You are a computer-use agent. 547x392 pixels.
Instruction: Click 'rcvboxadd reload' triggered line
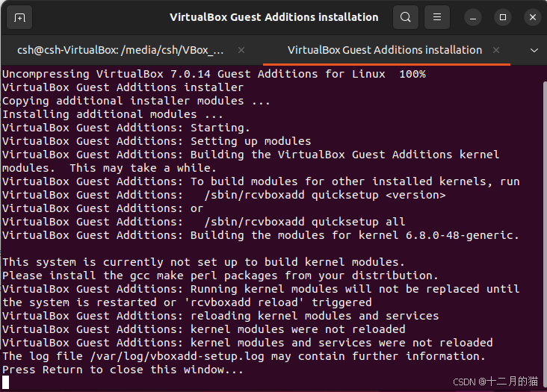[187, 303]
